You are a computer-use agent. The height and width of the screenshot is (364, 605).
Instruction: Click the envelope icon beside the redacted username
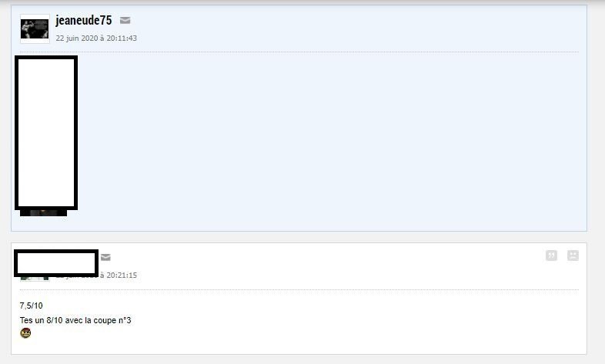[105, 257]
